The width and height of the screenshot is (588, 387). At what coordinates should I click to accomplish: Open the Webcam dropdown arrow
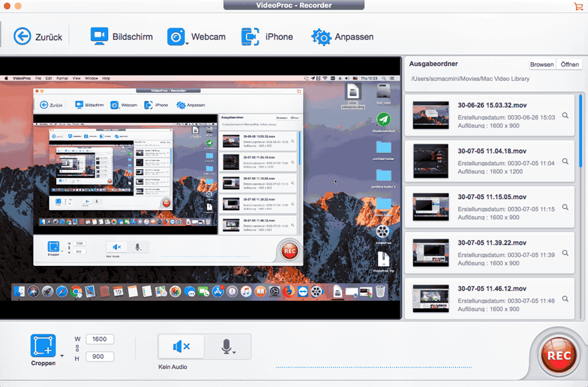click(x=187, y=43)
